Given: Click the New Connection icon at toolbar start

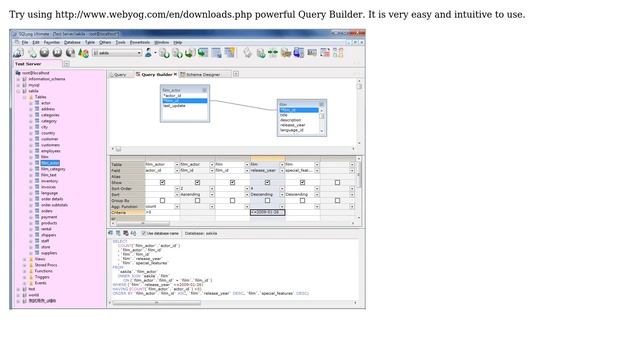Looking at the screenshot, I should click(x=18, y=53).
